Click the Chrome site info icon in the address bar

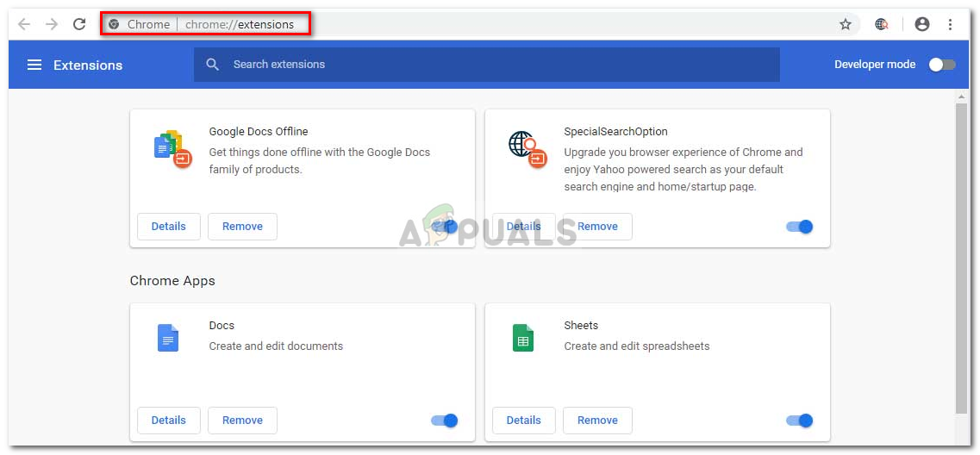114,24
